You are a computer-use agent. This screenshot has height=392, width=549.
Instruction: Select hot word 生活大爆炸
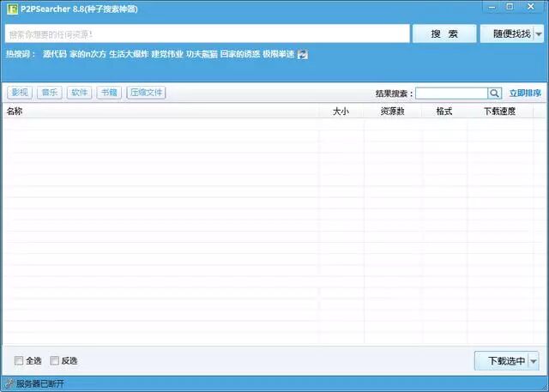point(129,54)
